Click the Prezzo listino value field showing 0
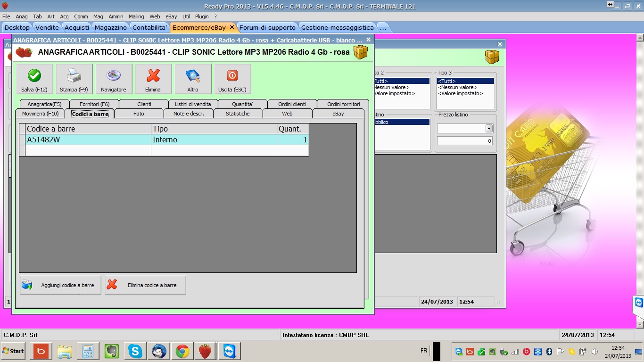Screen dimensions: 644x362 tap(465, 141)
